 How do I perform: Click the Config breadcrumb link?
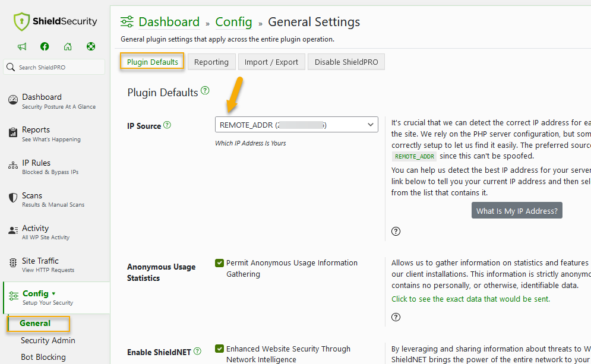[233, 22]
